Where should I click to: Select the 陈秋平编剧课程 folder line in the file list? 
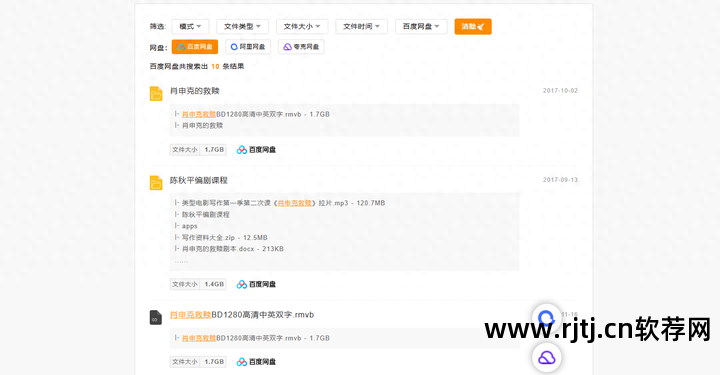tap(202, 215)
